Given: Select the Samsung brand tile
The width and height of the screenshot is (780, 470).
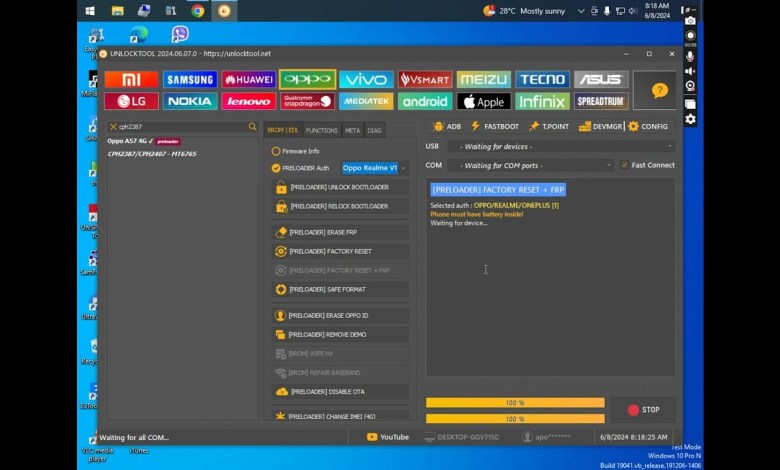Looking at the screenshot, I should tap(190, 80).
